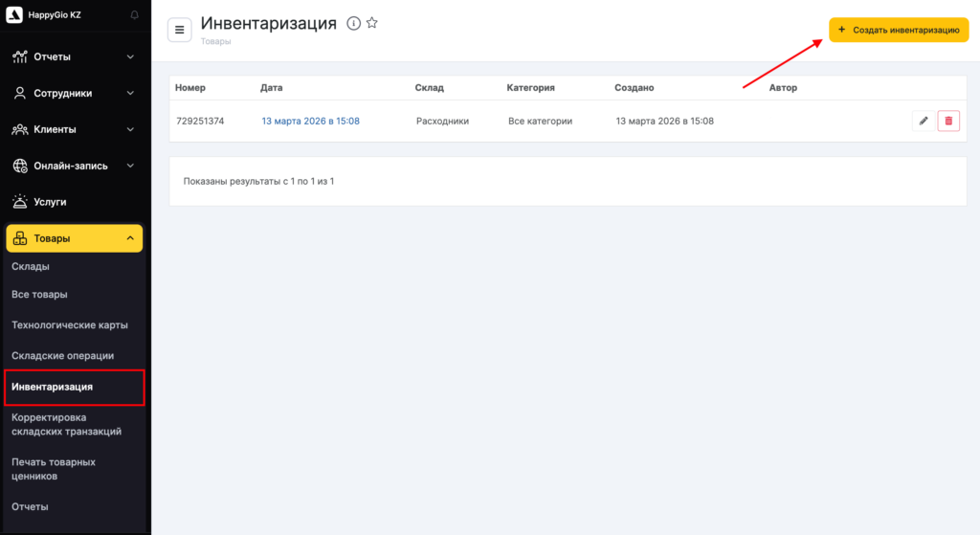The width and height of the screenshot is (980, 535).
Task: Click the info icon beside Инвентаризация title
Action: (x=353, y=24)
